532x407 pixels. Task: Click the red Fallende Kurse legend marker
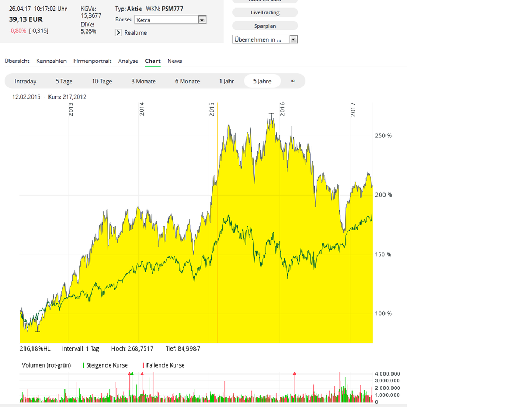[x=143, y=365]
